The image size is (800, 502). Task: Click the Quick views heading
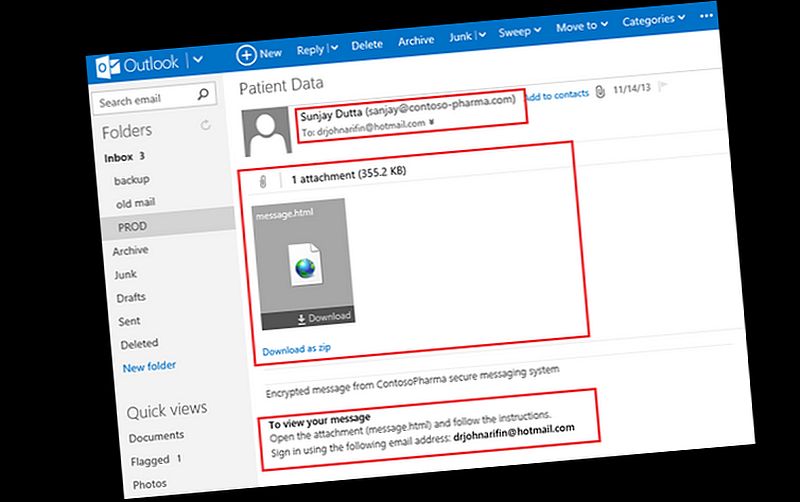(167, 410)
